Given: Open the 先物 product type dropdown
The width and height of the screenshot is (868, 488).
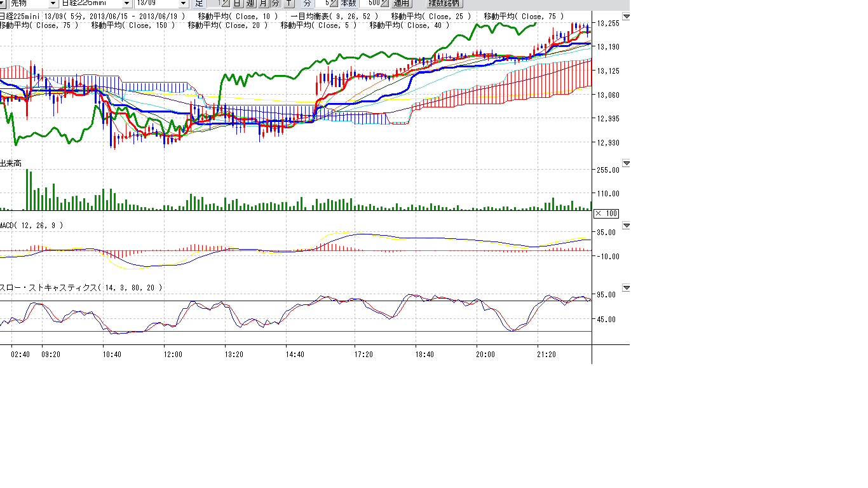Looking at the screenshot, I should coord(53,3).
